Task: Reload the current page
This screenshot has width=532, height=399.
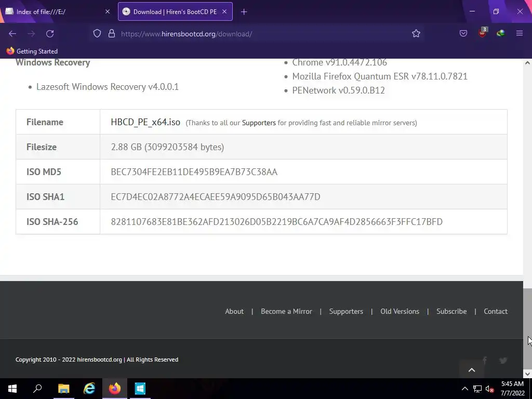Action: point(50,34)
